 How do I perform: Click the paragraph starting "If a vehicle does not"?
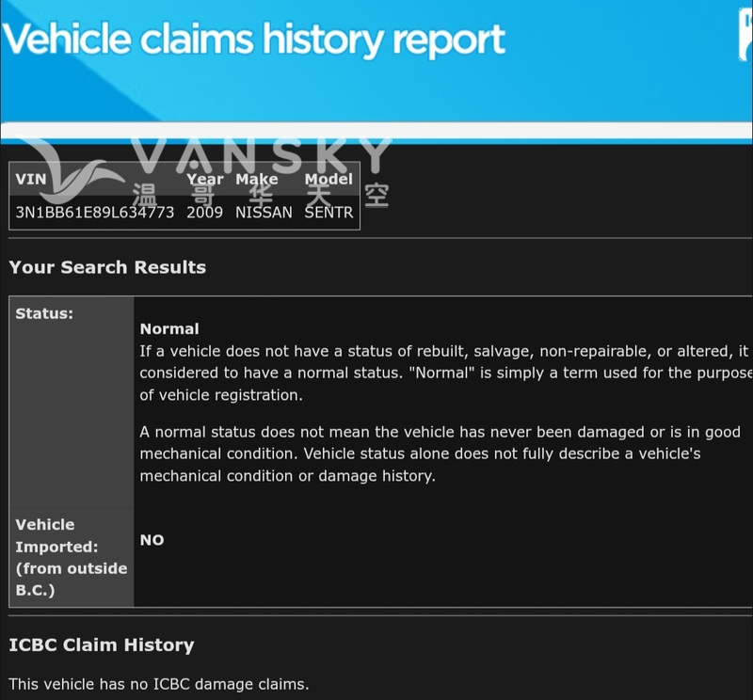[442, 373]
